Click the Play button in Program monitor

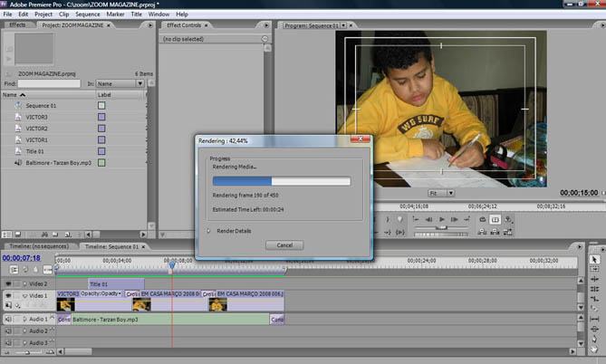(441, 220)
